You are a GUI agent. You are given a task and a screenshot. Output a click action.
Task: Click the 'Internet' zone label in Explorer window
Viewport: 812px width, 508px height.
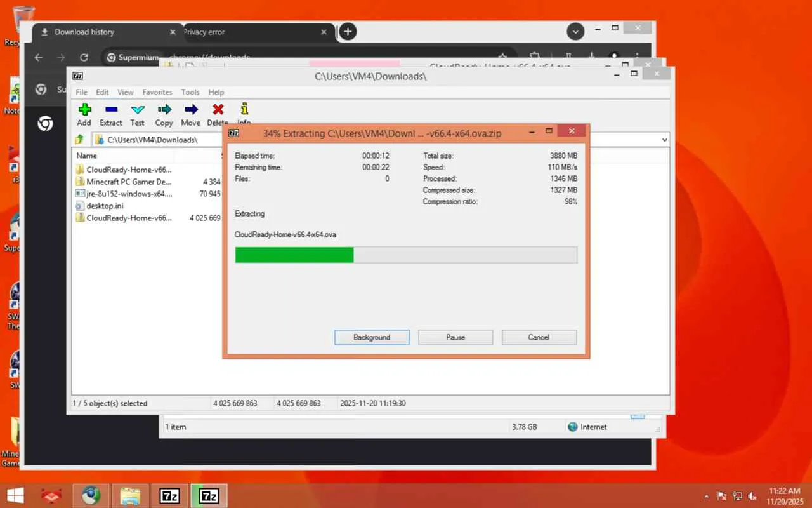594,427
